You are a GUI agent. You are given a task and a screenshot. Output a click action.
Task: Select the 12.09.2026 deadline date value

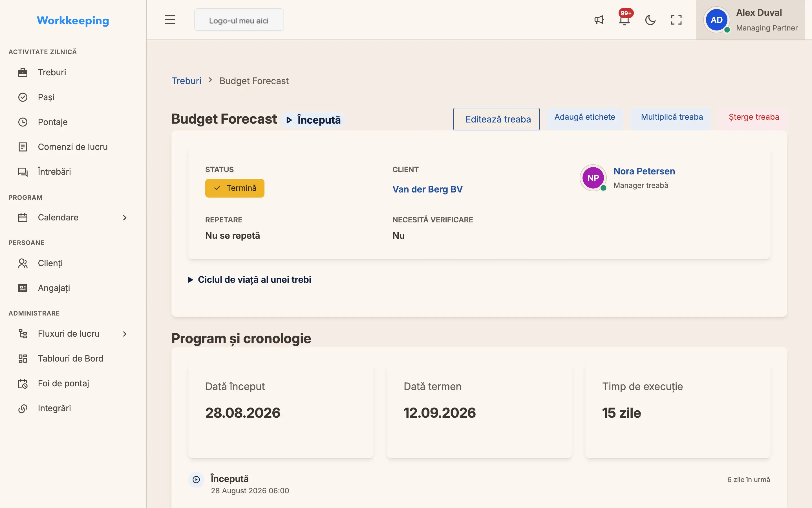click(440, 413)
